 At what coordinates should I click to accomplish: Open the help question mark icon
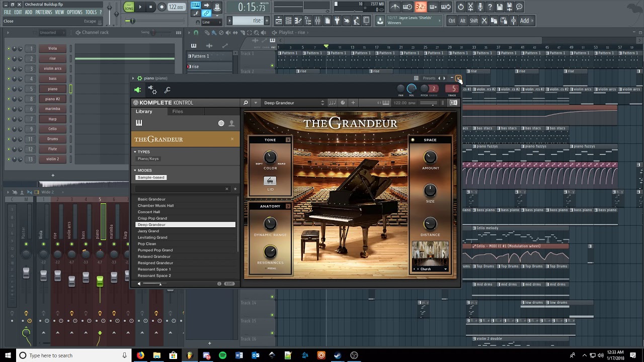(x=490, y=7)
